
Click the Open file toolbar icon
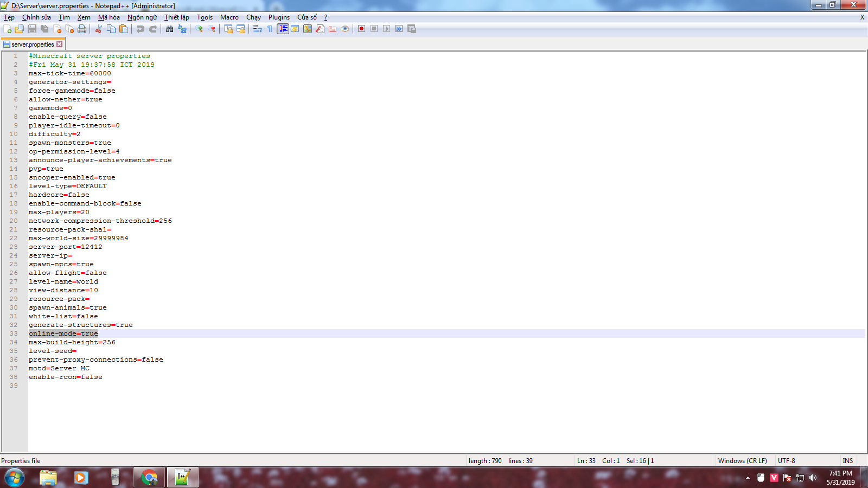coord(20,29)
